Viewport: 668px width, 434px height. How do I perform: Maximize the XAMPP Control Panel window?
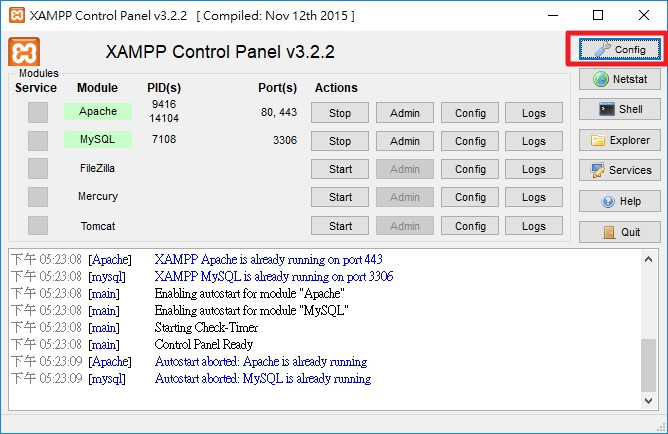pos(598,15)
